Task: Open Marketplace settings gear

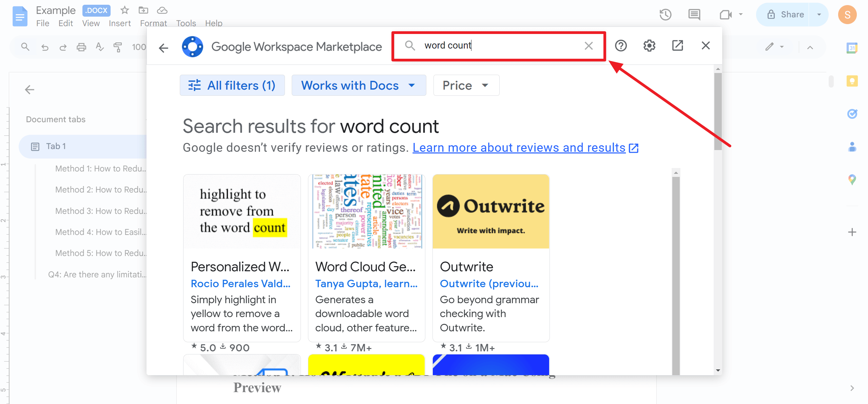Action: pos(649,45)
